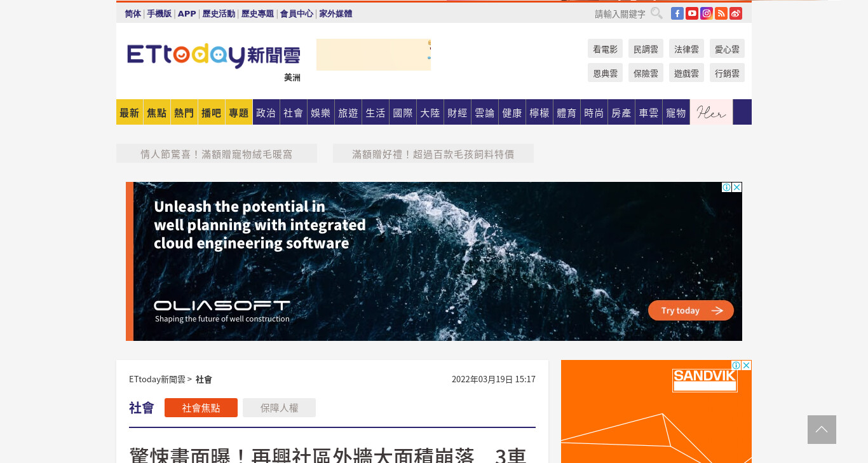Click the 恩典雲 button
868x463 pixels.
tap(605, 73)
